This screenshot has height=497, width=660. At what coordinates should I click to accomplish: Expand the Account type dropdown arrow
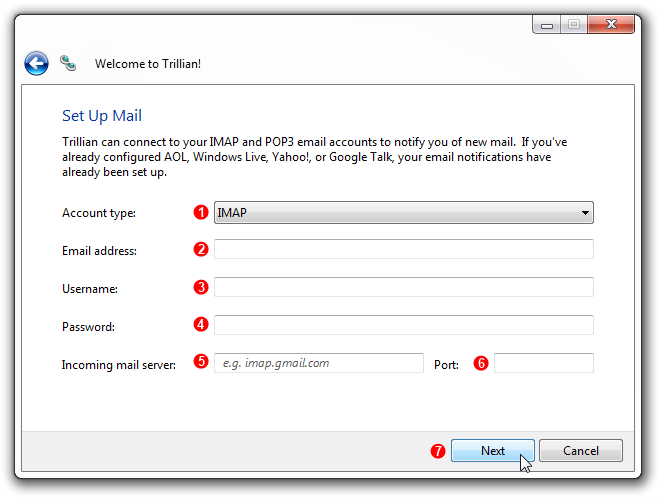(585, 213)
